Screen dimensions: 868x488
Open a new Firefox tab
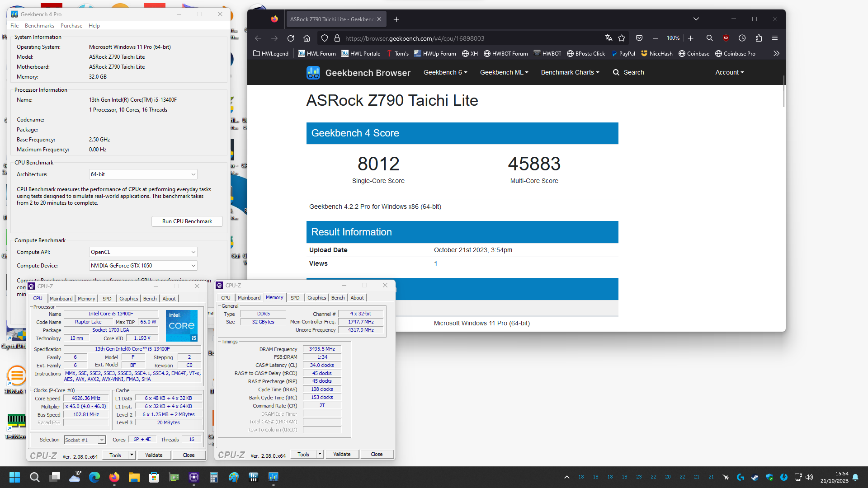point(396,19)
